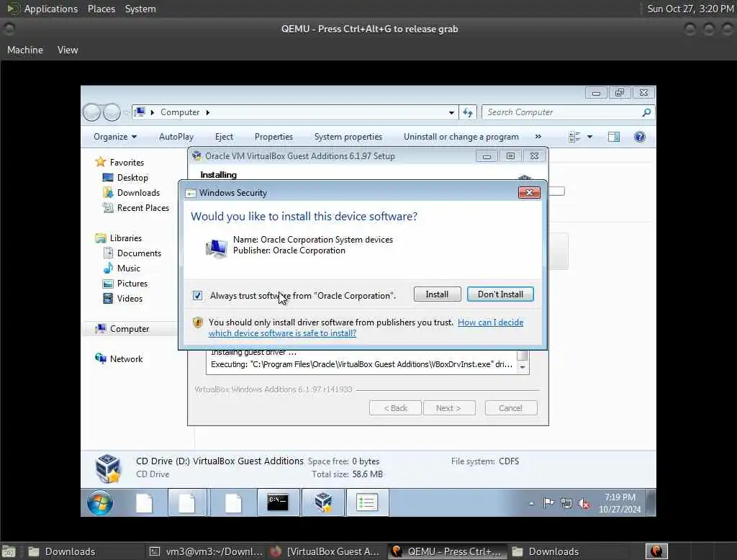Image resolution: width=737 pixels, height=560 pixels.
Task: Close the Windows Security dialog
Action: (x=529, y=193)
